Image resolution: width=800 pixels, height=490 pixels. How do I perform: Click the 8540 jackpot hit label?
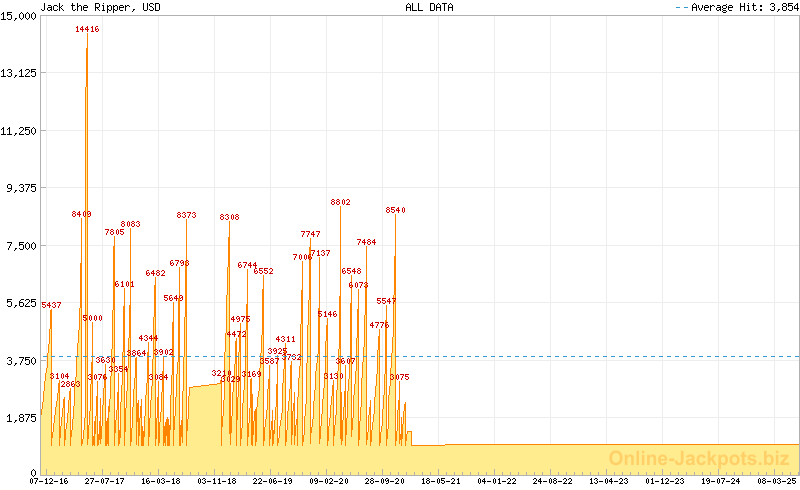click(395, 210)
